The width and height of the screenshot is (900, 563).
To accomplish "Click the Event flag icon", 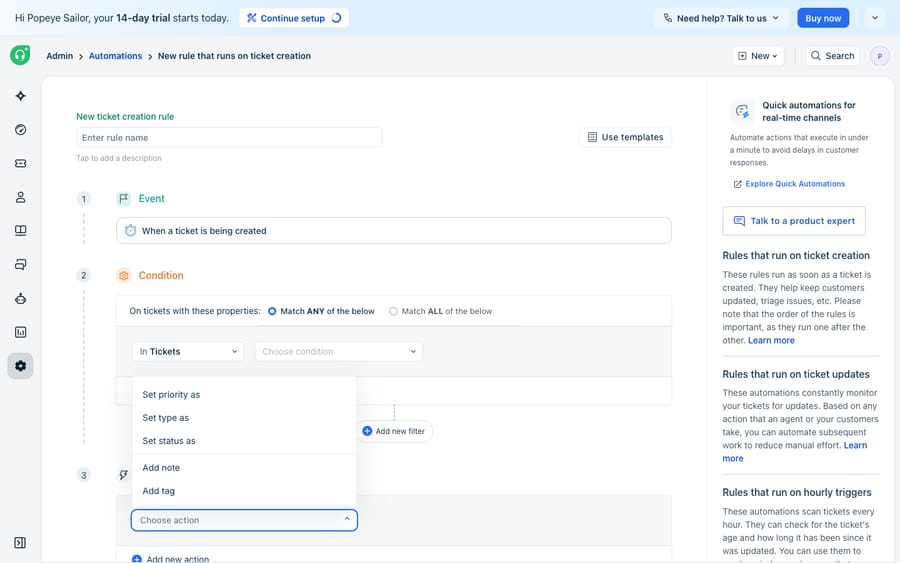I will (123, 199).
